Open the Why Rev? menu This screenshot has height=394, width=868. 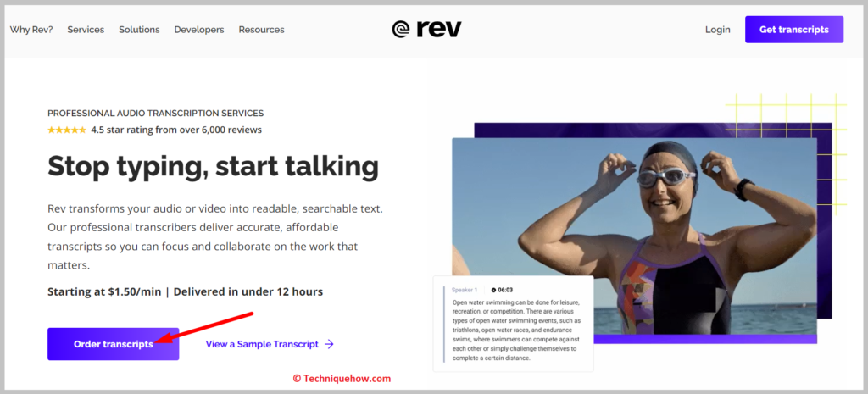(x=31, y=30)
